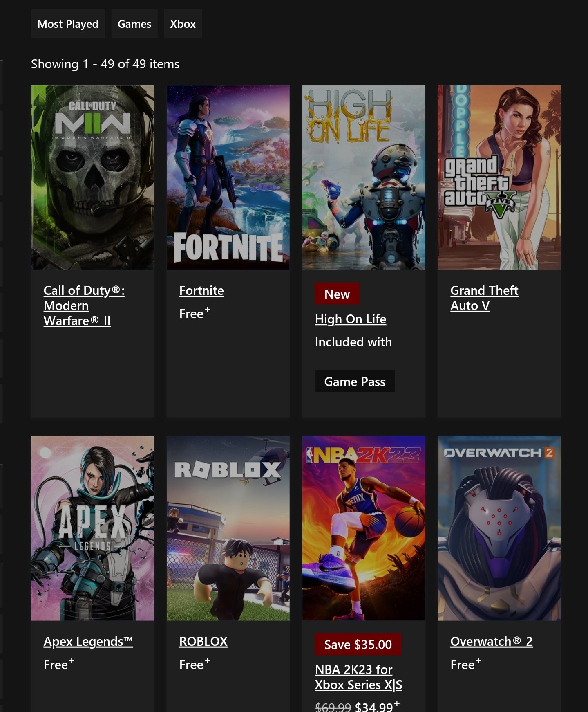Select the Xbox filter chip
This screenshot has width=588, height=712.
pyautogui.click(x=183, y=24)
